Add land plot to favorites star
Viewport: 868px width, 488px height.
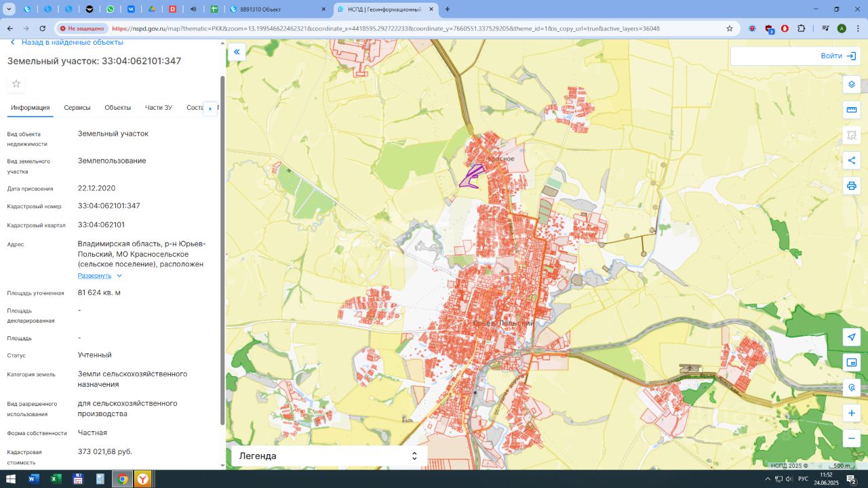pos(16,83)
